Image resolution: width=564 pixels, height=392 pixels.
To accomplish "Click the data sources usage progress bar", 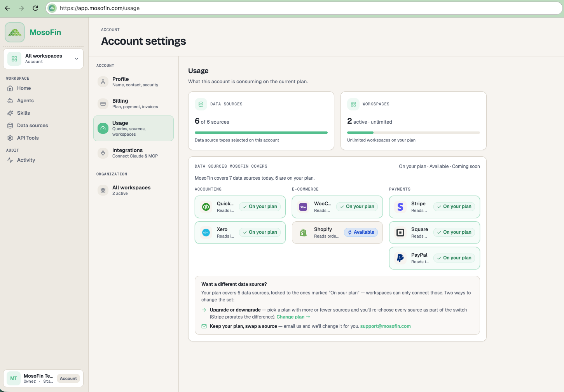I will pyautogui.click(x=261, y=133).
